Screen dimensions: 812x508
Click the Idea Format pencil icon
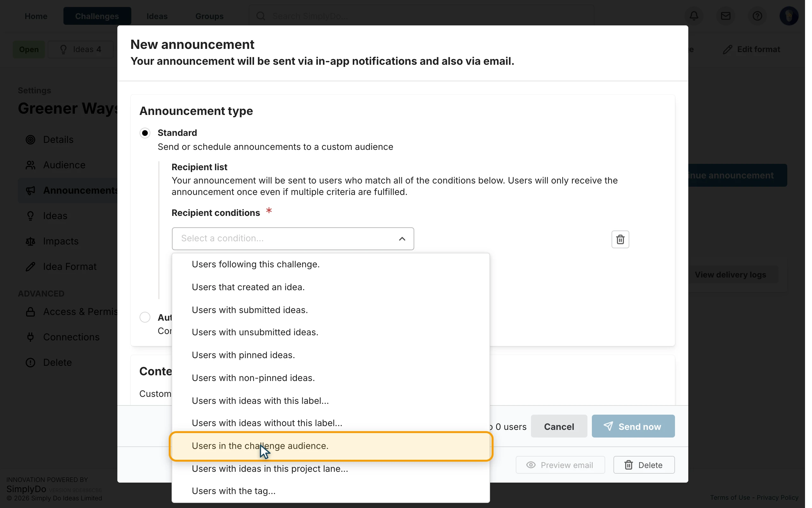click(30, 266)
